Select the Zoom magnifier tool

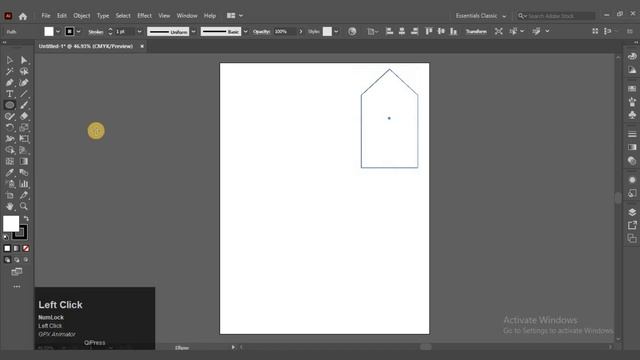tap(24, 207)
